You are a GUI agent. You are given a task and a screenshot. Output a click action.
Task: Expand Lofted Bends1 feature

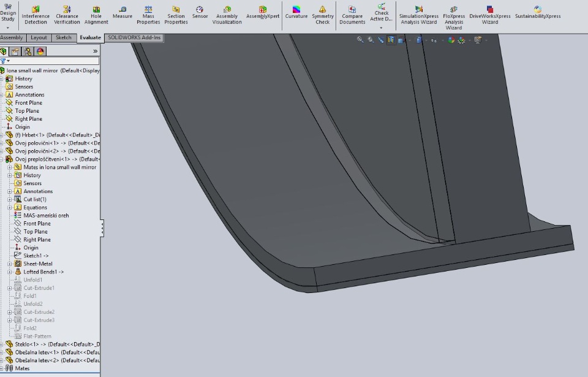click(10, 272)
